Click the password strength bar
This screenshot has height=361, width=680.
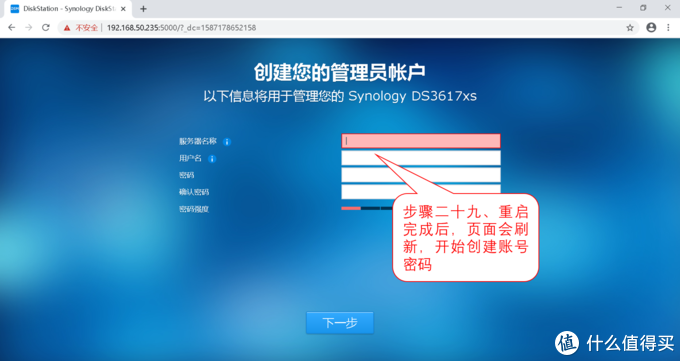(367, 208)
